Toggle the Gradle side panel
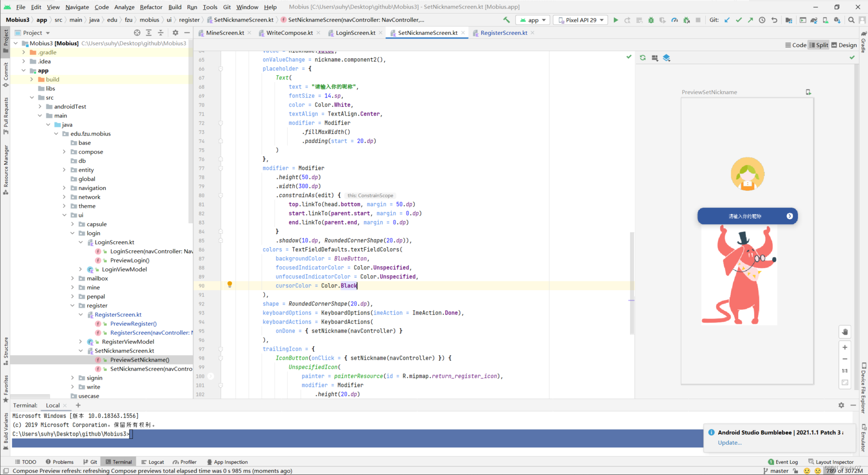The image size is (868, 475). [863, 42]
